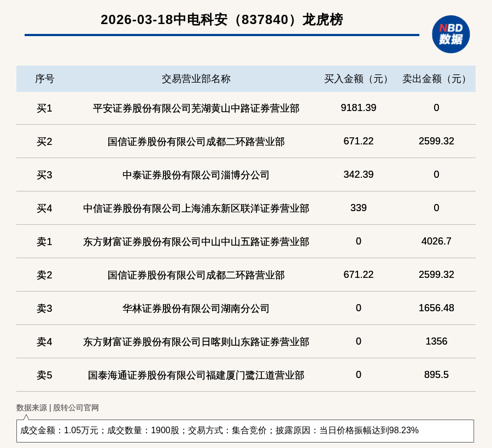Click the sell amount 0 in the 买4 row
This screenshot has width=492, height=448.
coord(436,207)
